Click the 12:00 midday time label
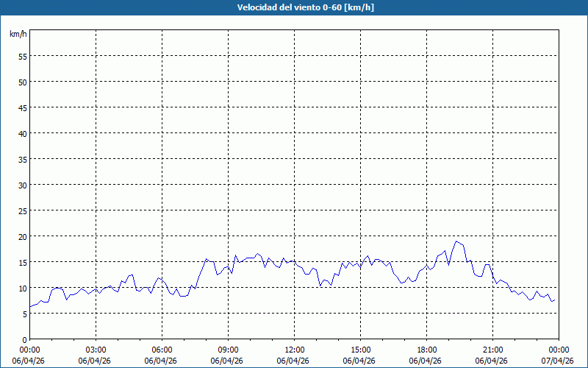588x368 pixels. click(x=294, y=350)
